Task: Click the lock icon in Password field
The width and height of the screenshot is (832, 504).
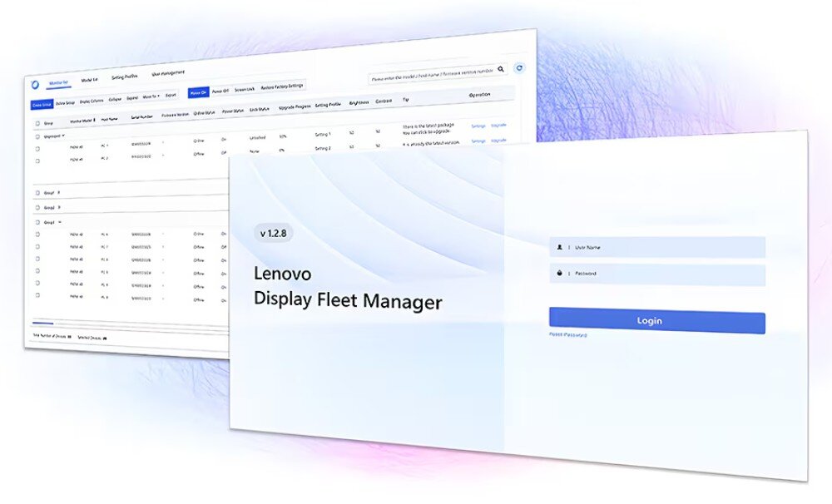Action: click(x=559, y=273)
